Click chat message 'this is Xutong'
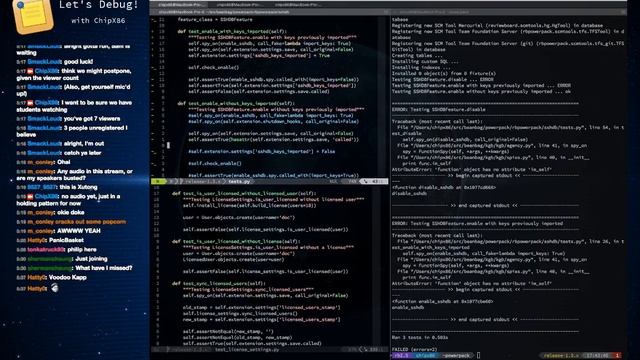The width and height of the screenshot is (640, 360). coord(78,187)
